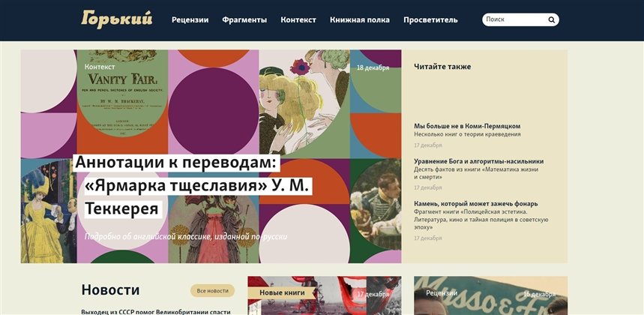The width and height of the screenshot is (644, 315).
Task: Open article Камень, который может зажечь фонарь
Action: (x=475, y=204)
